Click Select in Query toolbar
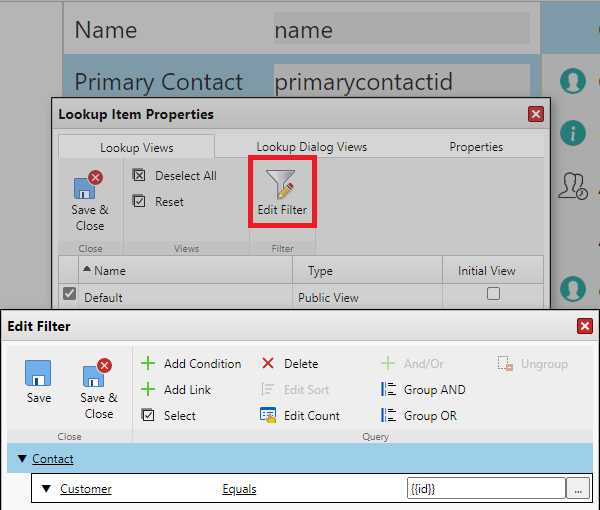The width and height of the screenshot is (600, 510). 168,415
